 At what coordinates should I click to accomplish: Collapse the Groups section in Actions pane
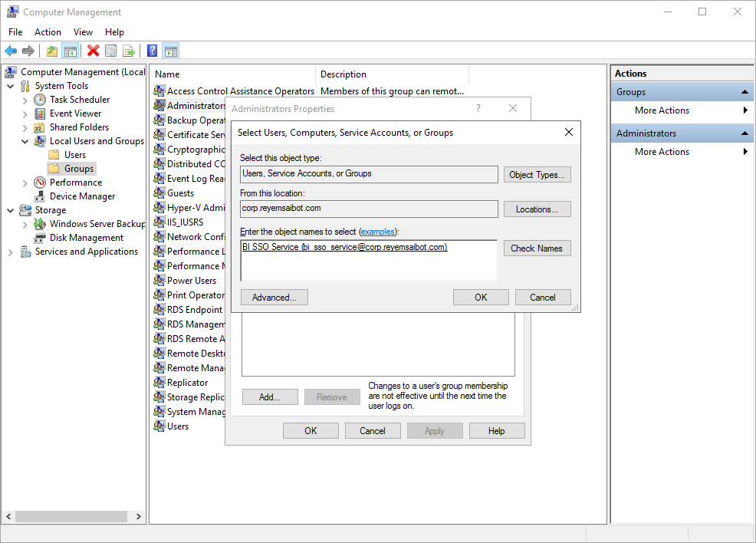point(745,91)
